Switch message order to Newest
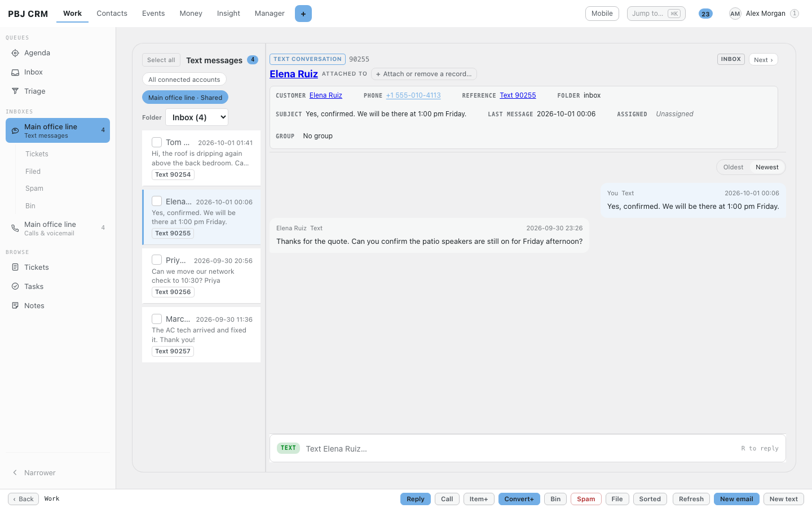The width and height of the screenshot is (812, 508). (x=767, y=167)
